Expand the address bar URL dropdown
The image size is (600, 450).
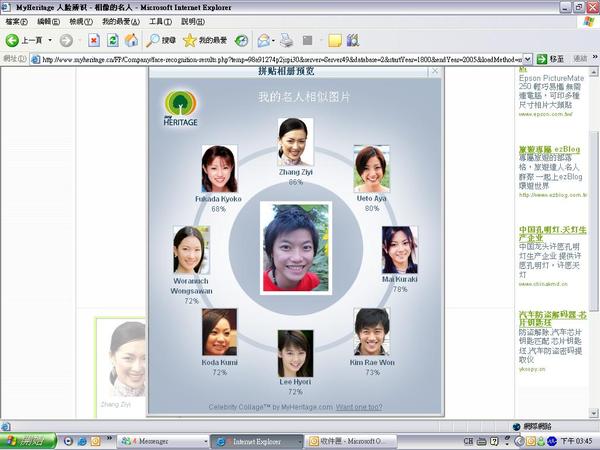click(x=527, y=59)
